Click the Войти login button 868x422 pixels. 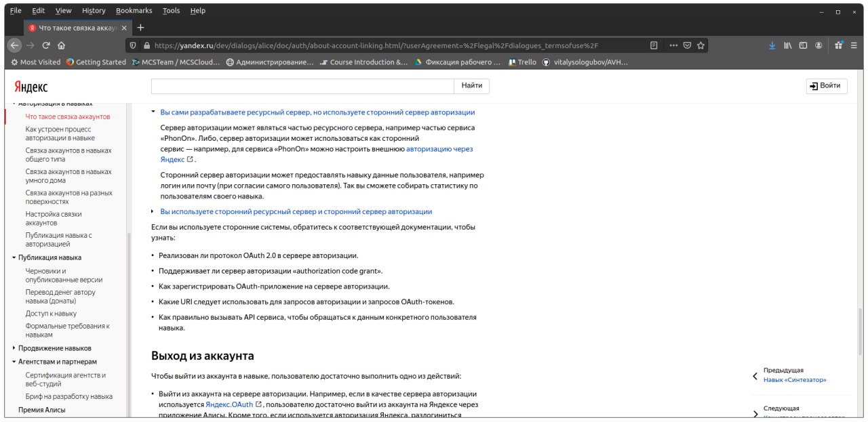(x=827, y=86)
